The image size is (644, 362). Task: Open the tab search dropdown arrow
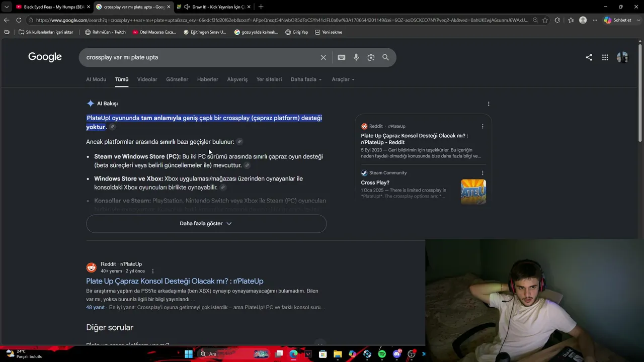click(6, 7)
